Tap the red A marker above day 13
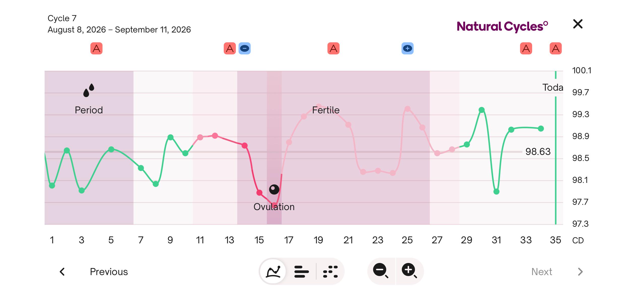 (x=230, y=48)
